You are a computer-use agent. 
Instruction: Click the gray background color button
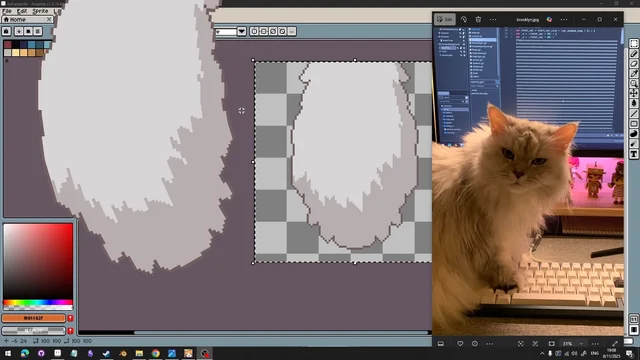[33, 330]
